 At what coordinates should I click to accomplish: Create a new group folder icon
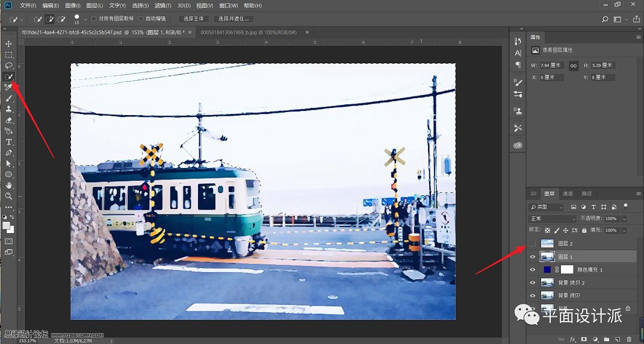pyautogui.click(x=606, y=339)
